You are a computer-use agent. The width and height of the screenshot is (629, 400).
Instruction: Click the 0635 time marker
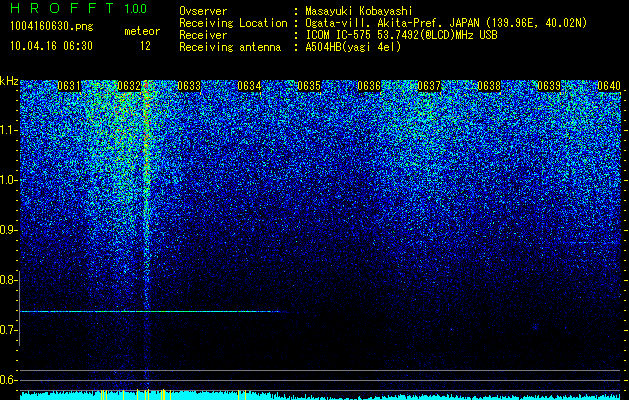309,86
